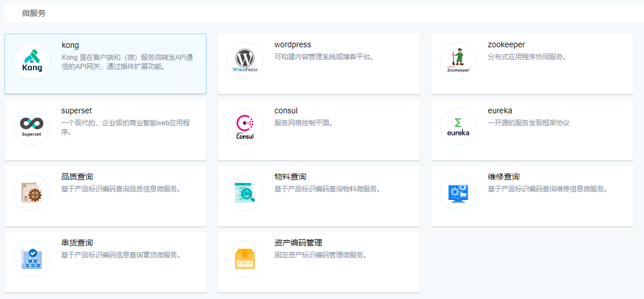Image resolution: width=644 pixels, height=299 pixels.
Task: Select the consul 服务网格控制平面 description
Action: pos(303,122)
